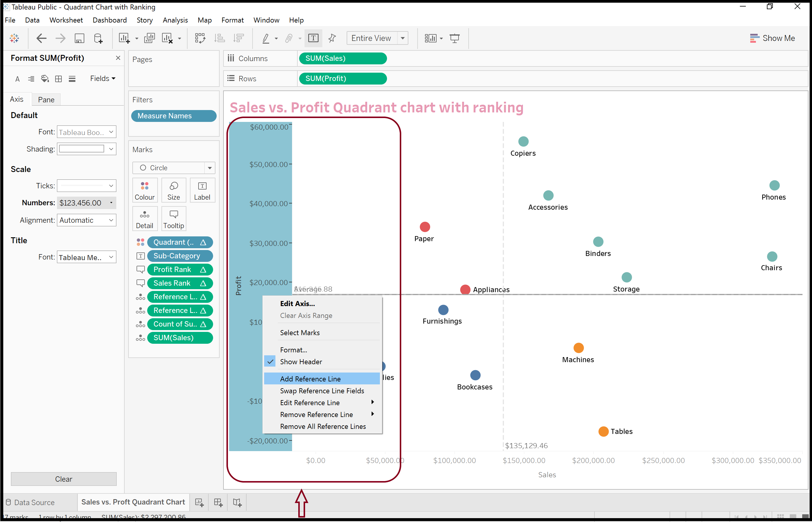Screen dimensions: 812x522
Task: Click the Format Font icon in format pane
Action: pyautogui.click(x=18, y=79)
